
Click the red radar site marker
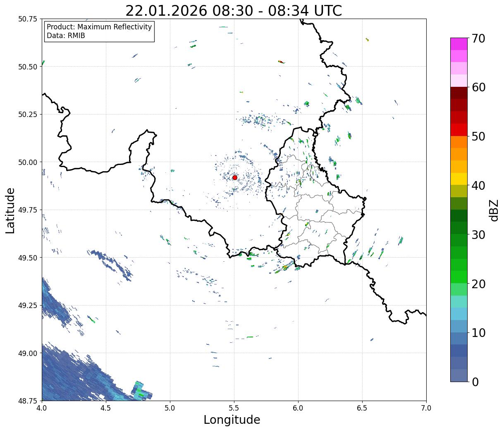[x=235, y=177]
